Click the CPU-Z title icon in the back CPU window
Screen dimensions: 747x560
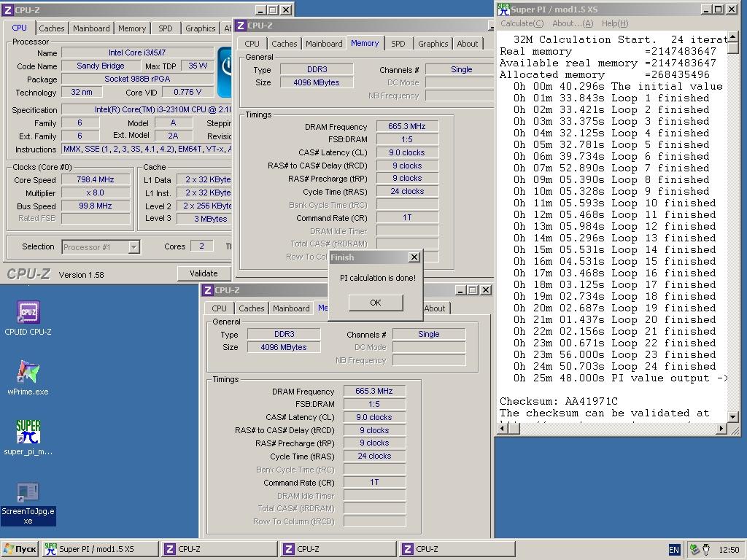[8, 9]
